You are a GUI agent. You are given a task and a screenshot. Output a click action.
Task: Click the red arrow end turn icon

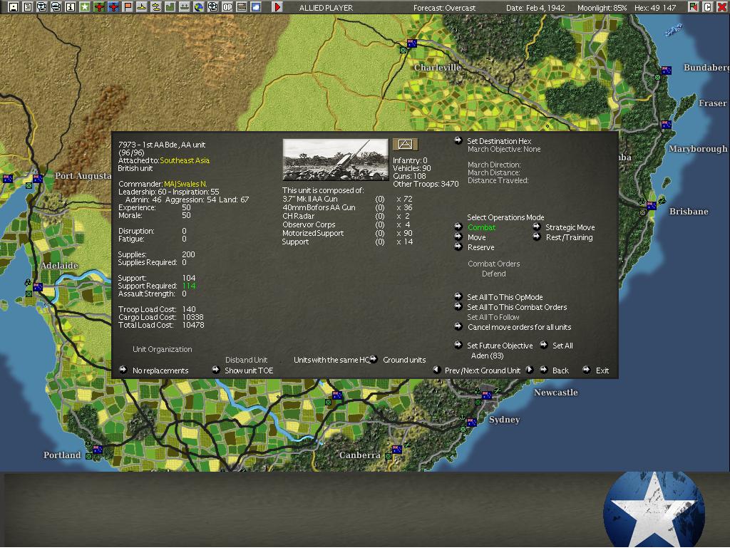[277, 7]
